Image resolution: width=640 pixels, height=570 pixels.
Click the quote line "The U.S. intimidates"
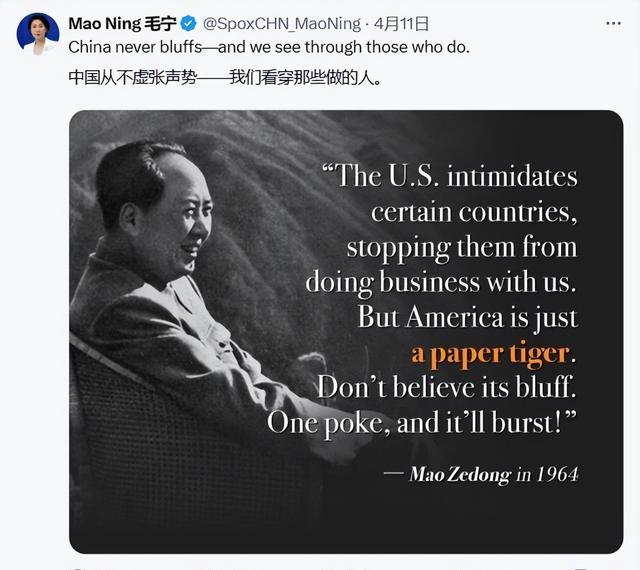coord(449,177)
